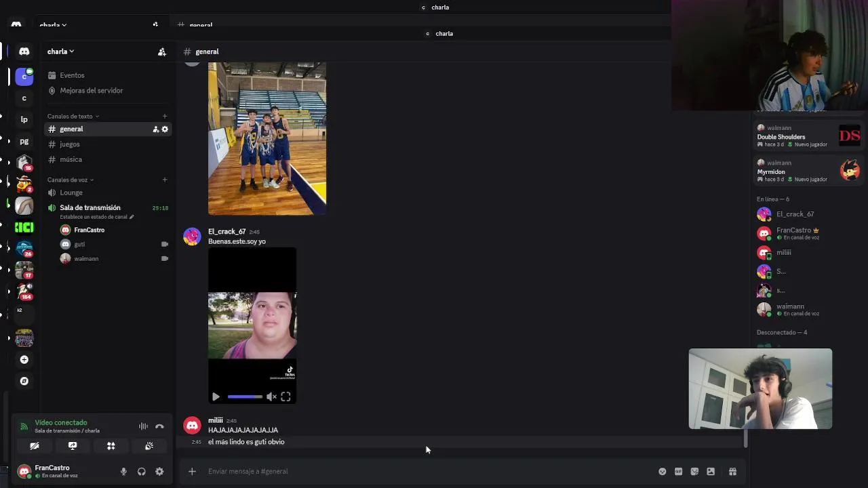Image resolution: width=868 pixels, height=488 pixels.
Task: Open FranCastro in the member list
Action: [x=808, y=233]
